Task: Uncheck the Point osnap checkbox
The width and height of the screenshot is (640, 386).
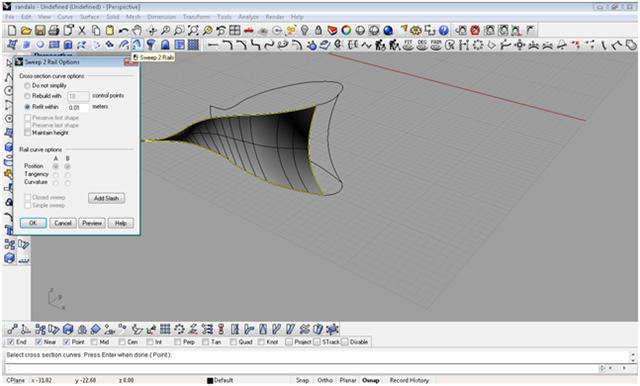Action: tap(66, 342)
